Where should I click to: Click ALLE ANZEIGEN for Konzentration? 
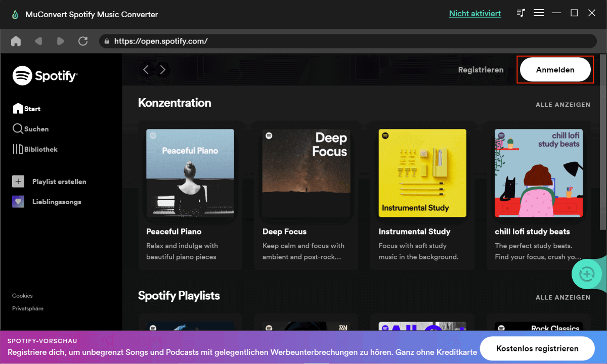point(563,105)
